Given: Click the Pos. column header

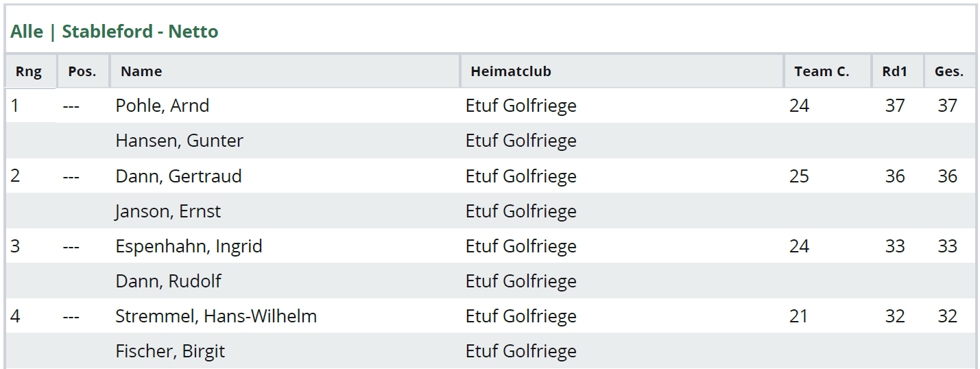Looking at the screenshot, I should 82,71.
